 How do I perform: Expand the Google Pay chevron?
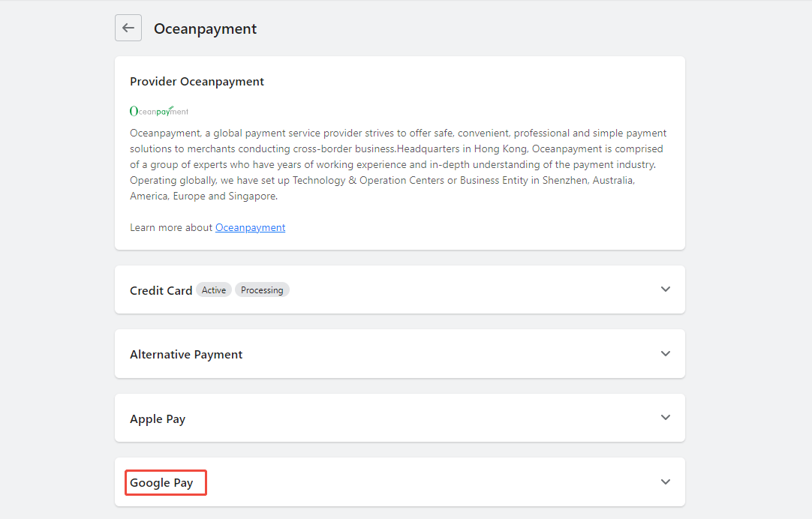tap(666, 482)
